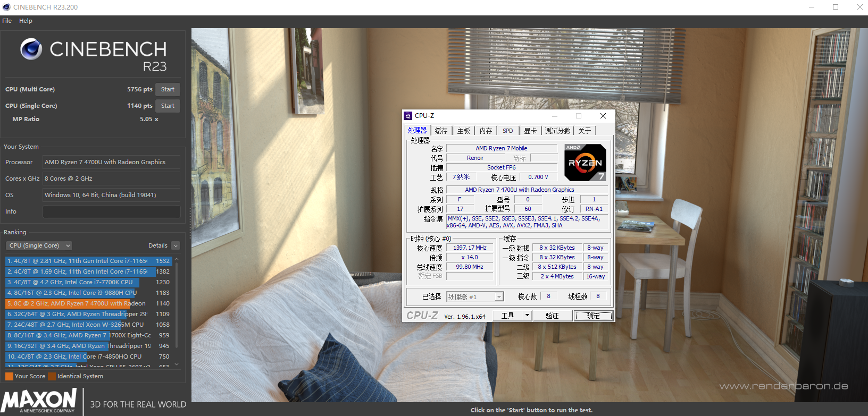Click the MAXON logo

(x=39, y=401)
